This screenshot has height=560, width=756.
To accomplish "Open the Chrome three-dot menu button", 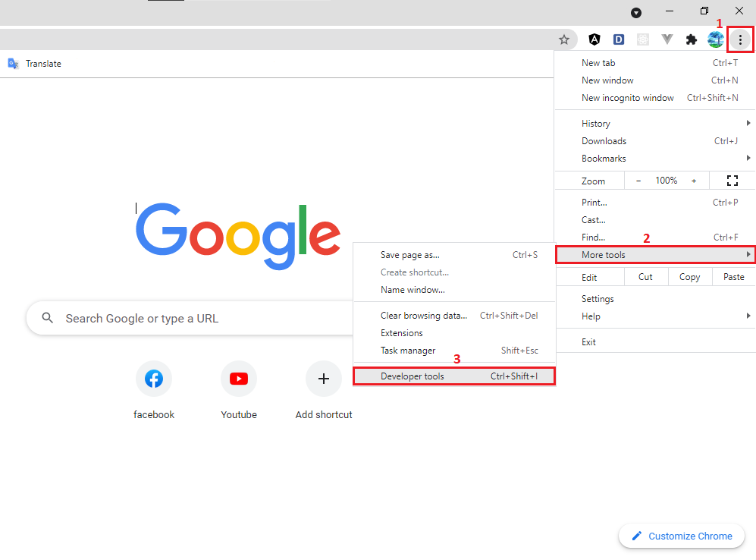I will tap(740, 39).
